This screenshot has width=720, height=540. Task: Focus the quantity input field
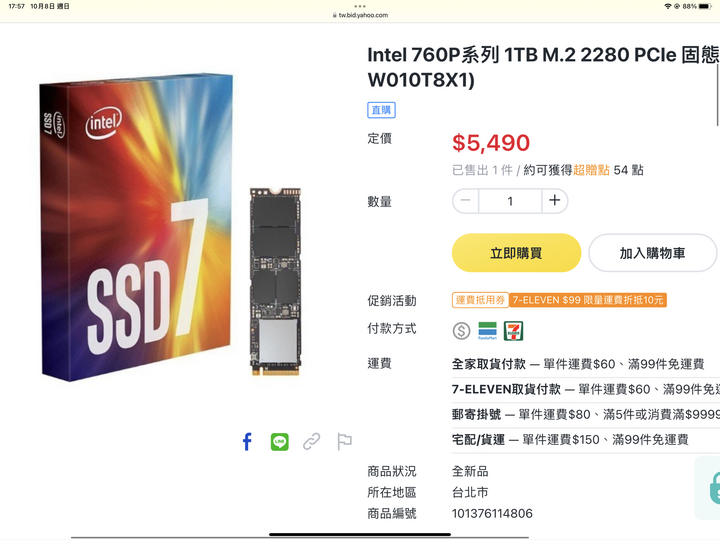tap(510, 201)
